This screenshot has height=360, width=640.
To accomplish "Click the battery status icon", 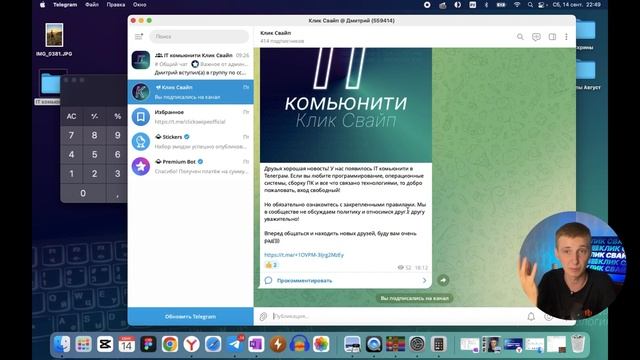I will [x=501, y=5].
